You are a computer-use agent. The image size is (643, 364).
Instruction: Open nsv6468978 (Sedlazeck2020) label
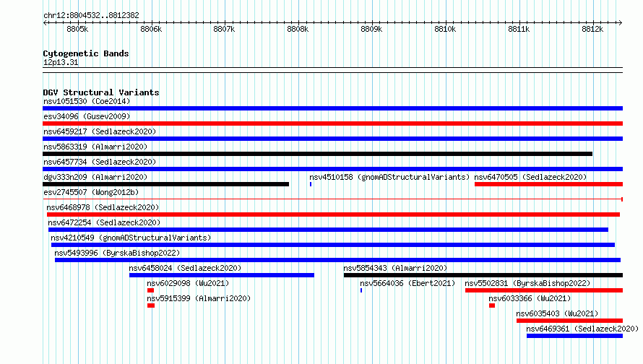(103, 207)
